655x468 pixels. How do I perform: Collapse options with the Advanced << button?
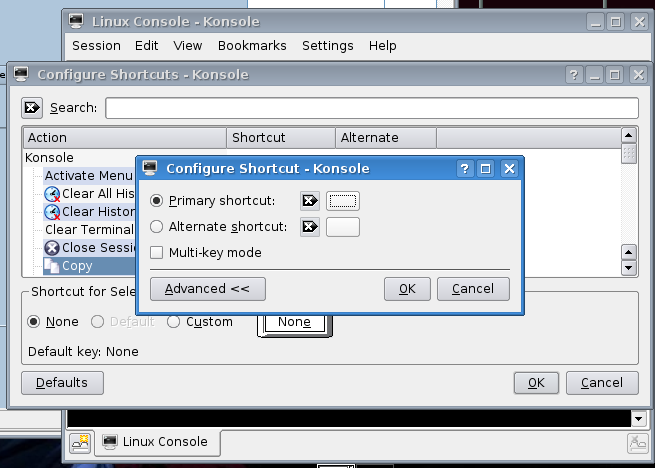point(208,289)
